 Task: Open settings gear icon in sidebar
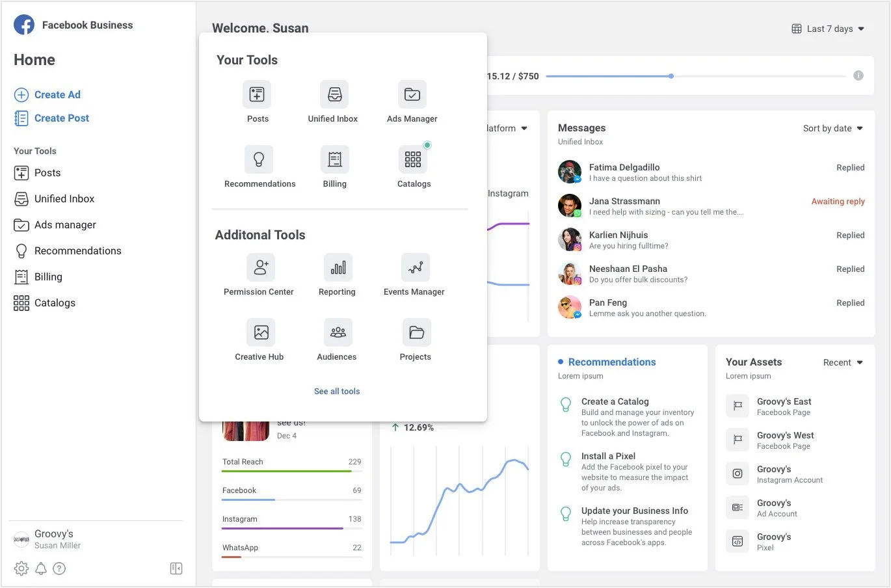(x=21, y=568)
